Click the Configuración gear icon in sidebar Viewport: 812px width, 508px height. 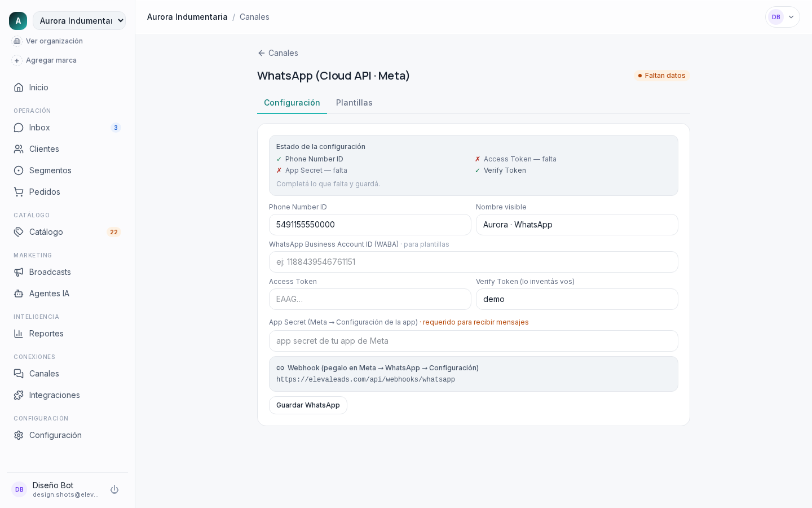tap(19, 435)
